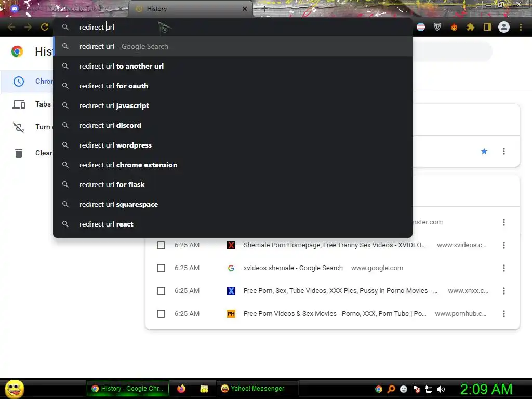Choose suggestion redirect url squarespace
The height and width of the screenshot is (399, 532).
[233, 204]
